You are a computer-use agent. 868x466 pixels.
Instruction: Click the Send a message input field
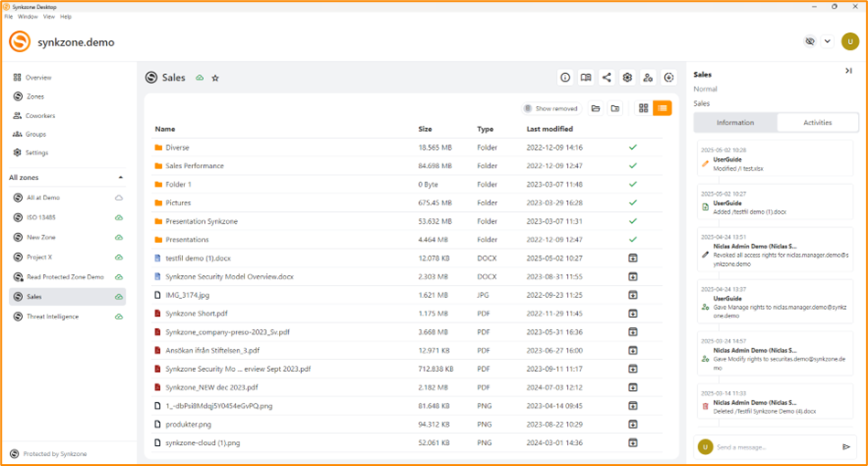coord(773,447)
